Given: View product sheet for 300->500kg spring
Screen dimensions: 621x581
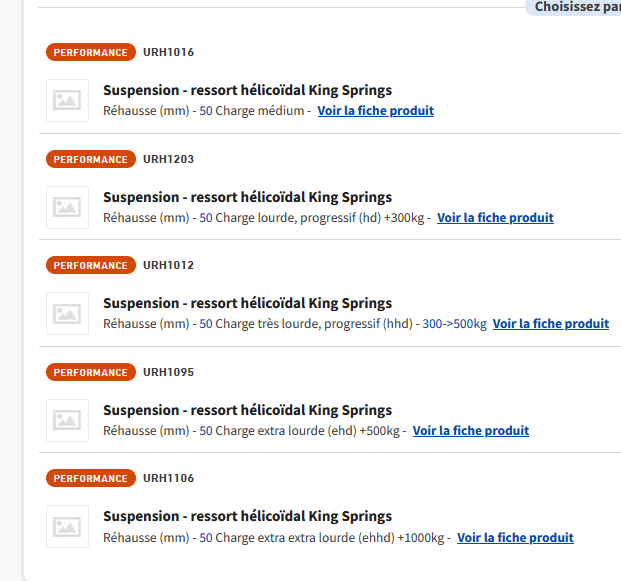Looking at the screenshot, I should point(550,324).
